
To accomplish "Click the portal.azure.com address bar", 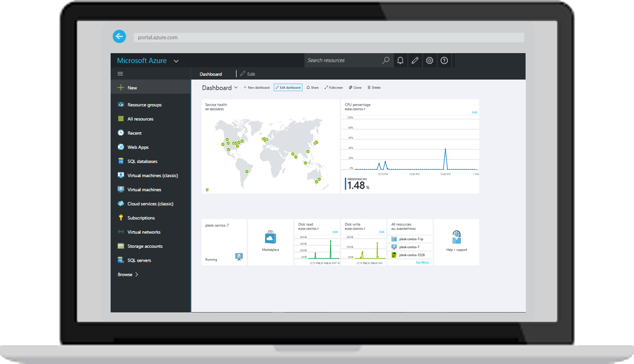I will pos(329,38).
